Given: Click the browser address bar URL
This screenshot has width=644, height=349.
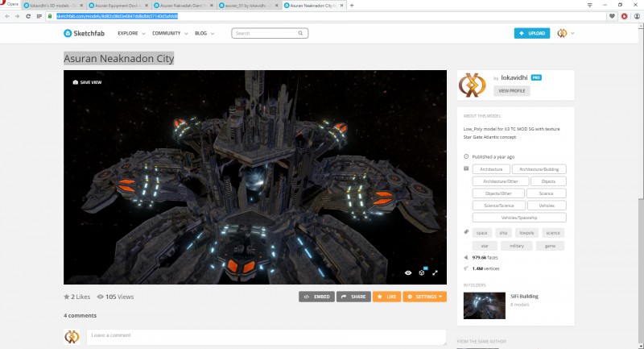Looking at the screenshot, I should coord(117,16).
